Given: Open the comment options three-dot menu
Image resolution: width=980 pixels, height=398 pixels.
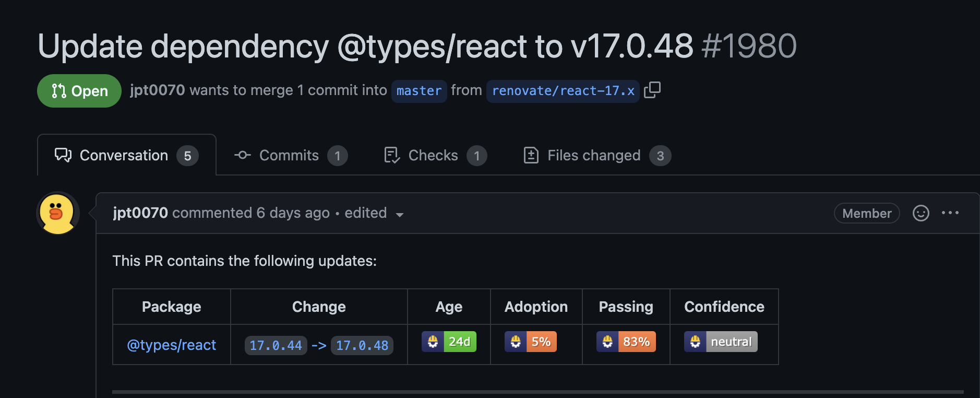Looking at the screenshot, I should click(950, 213).
